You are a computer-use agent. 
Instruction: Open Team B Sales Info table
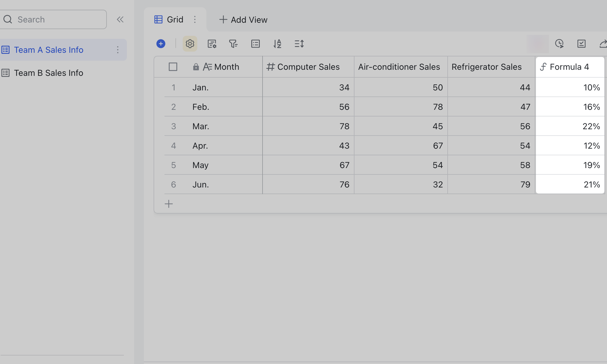click(63, 73)
